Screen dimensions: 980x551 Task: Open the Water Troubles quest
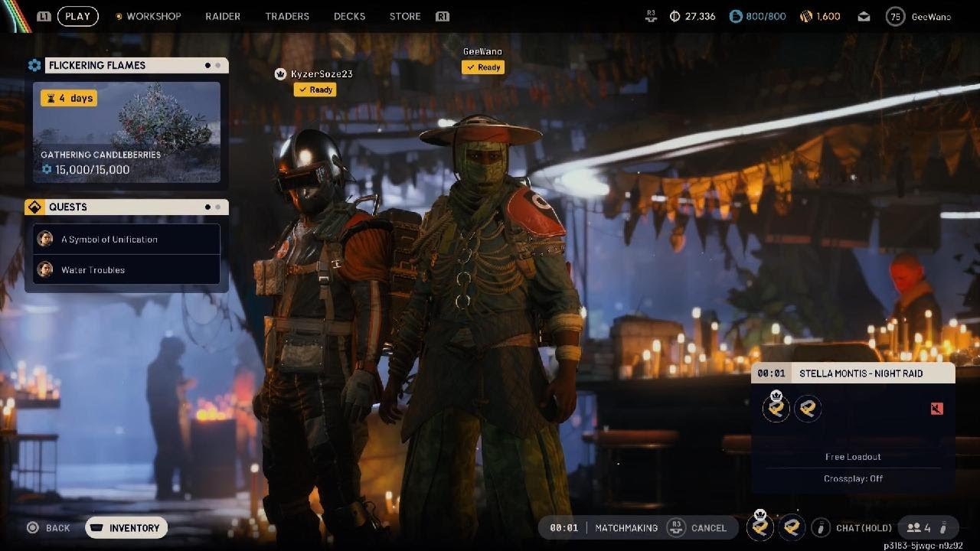[126, 269]
